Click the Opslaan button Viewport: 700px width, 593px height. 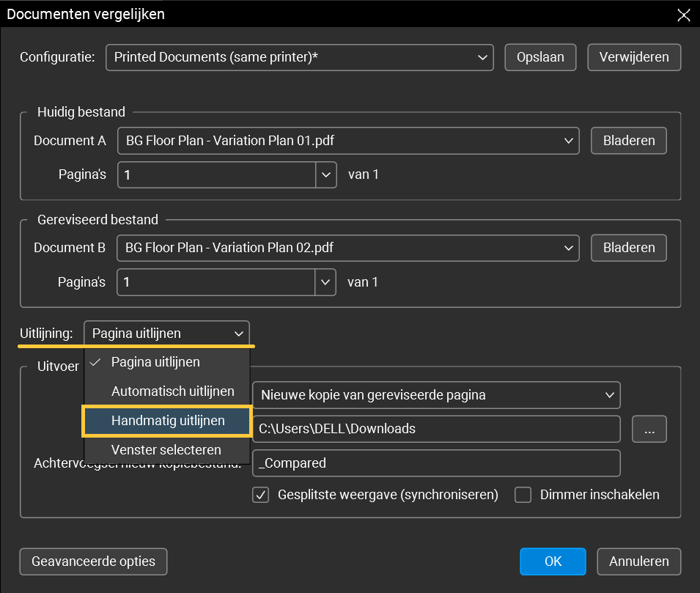point(540,57)
